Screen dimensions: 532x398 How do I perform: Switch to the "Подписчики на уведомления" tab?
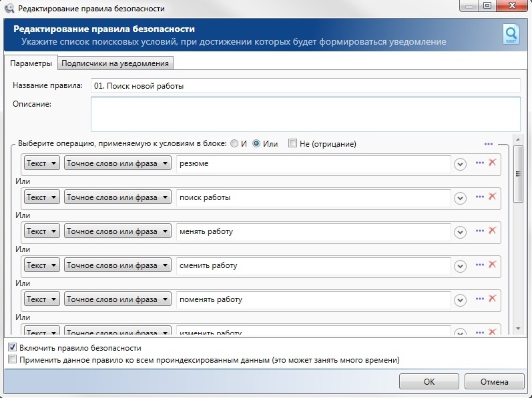click(116, 63)
